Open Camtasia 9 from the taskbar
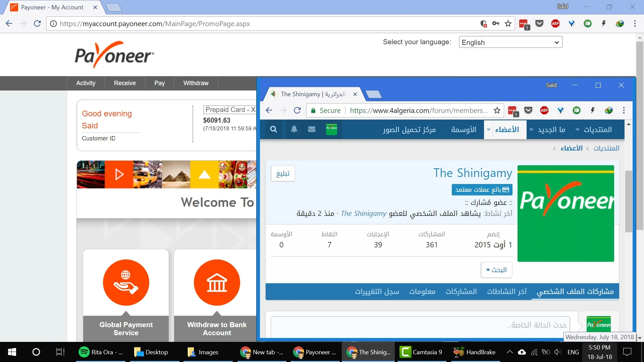 [x=422, y=352]
